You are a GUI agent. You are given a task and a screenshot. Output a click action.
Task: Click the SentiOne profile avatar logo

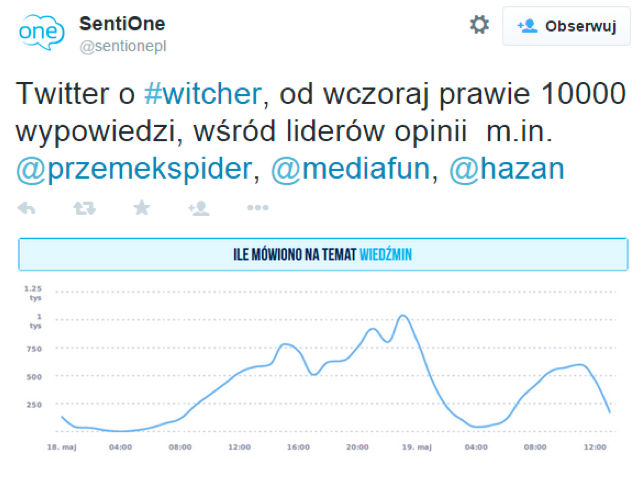41,34
